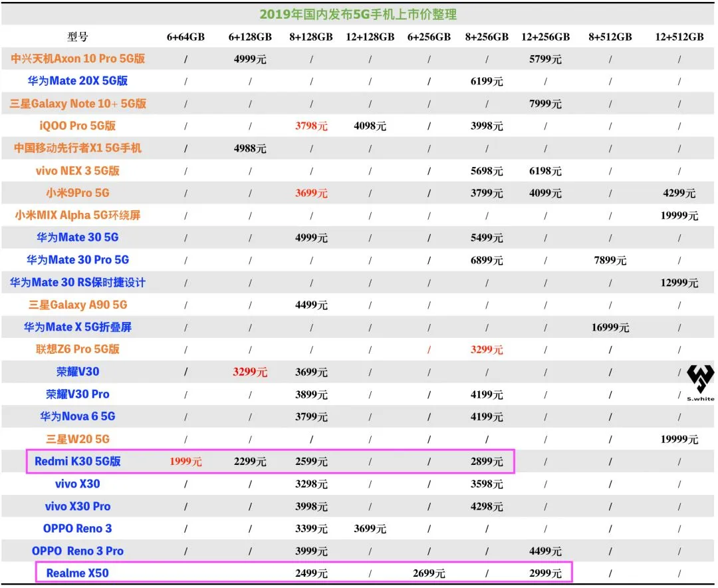
Task: Click the Redmi K30 5G版 row name
Action: (78, 461)
